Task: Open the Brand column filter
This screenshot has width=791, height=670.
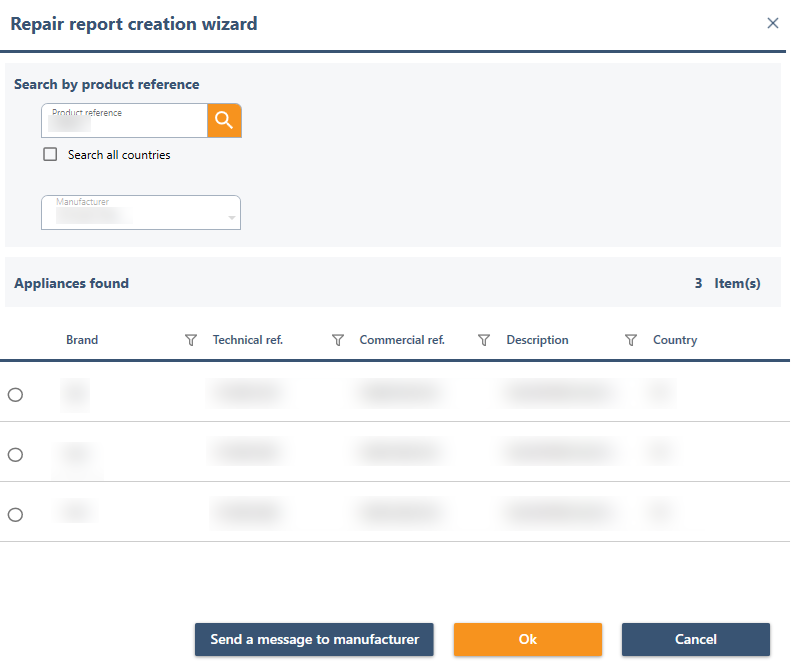Action: coord(191,340)
